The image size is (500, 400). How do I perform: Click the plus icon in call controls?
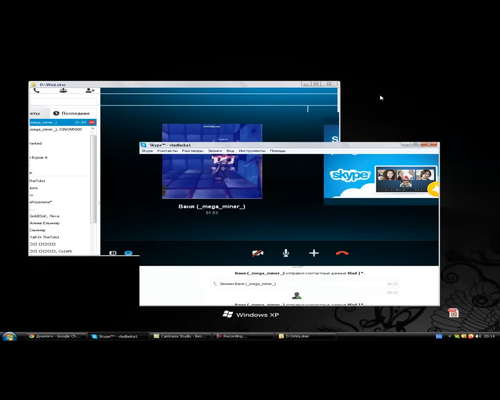[314, 253]
